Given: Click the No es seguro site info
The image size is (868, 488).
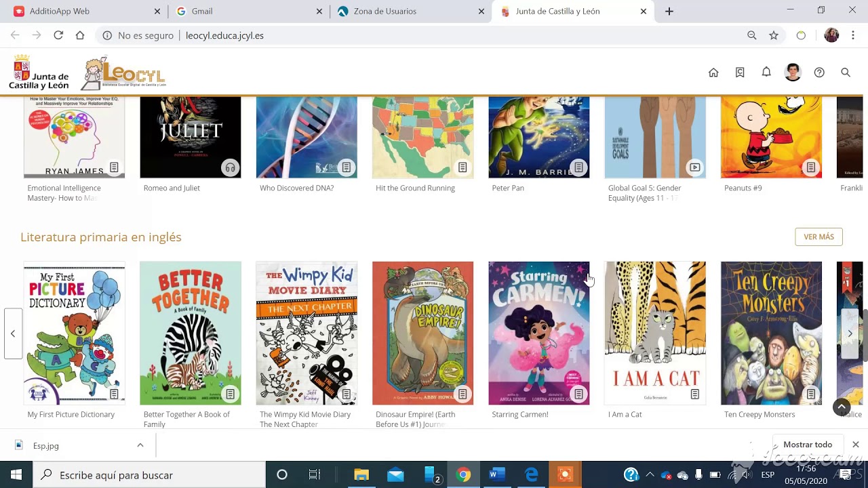Looking at the screenshot, I should (138, 35).
